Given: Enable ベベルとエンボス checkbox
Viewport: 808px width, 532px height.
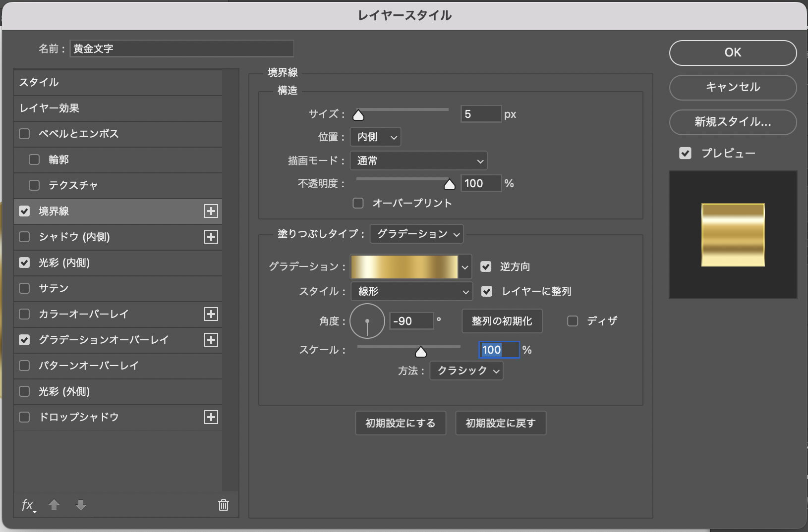Looking at the screenshot, I should tap(24, 134).
